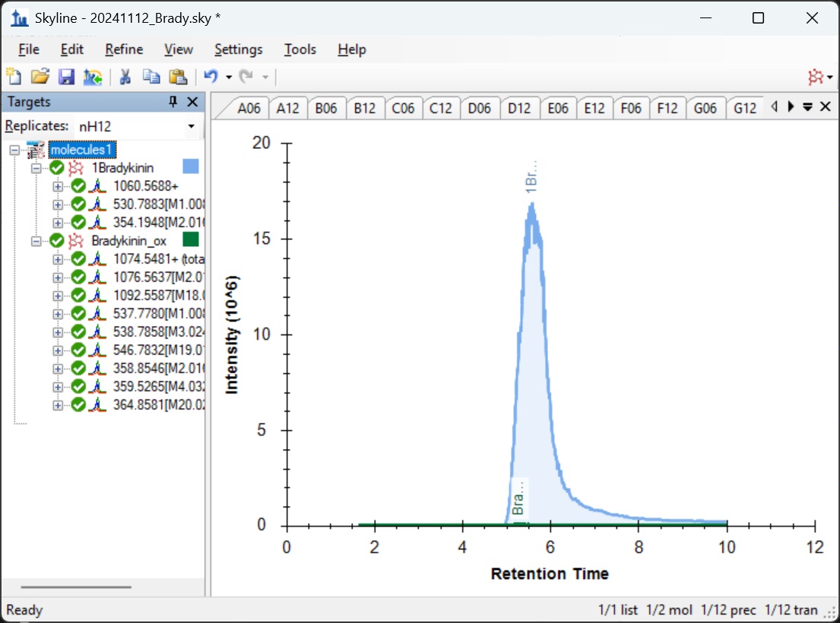Click the New Document toolbar icon
Screen dimensions: 840x623
click(14, 77)
